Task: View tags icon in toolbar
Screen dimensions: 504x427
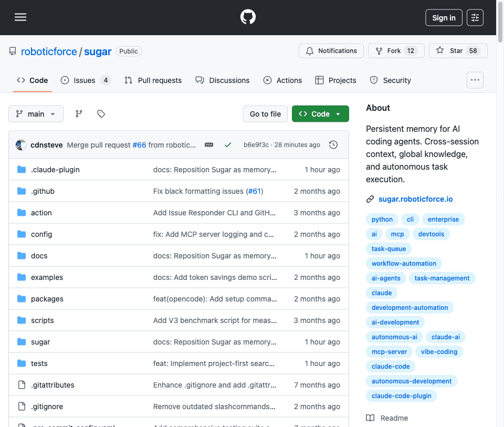Action: coord(101,114)
